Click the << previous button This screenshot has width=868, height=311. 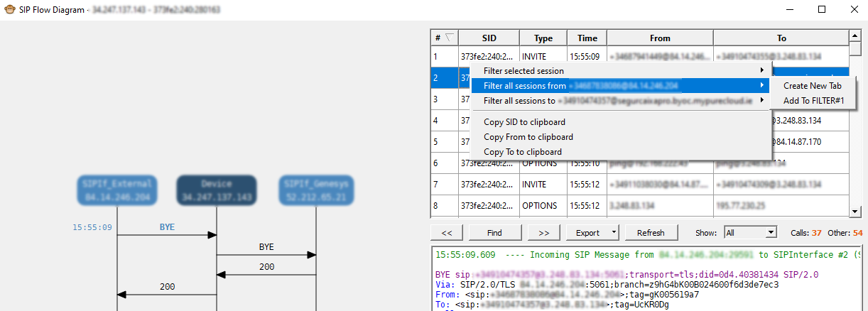[x=447, y=232]
